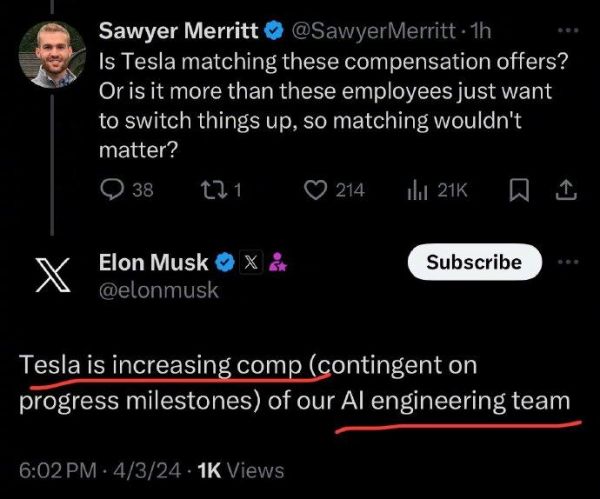Click the X affiliation badge beside Elon Musk
The image size is (600, 499).
(250, 263)
